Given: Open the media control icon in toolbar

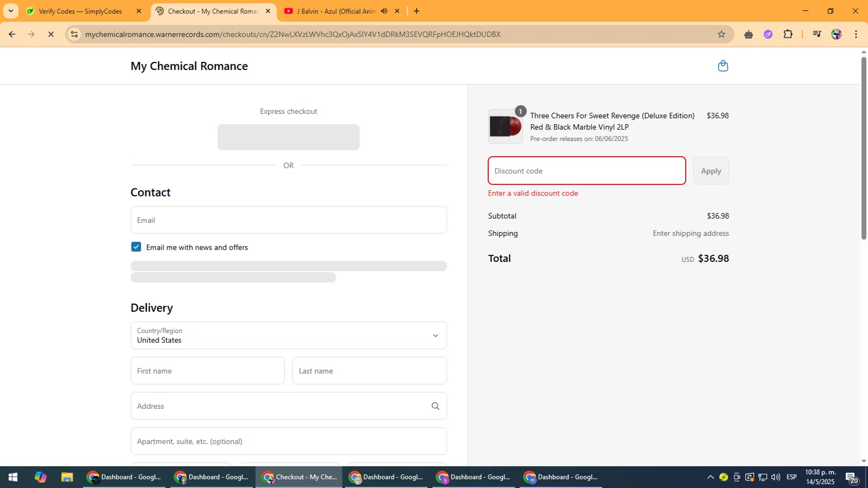Looking at the screenshot, I should pos(816,34).
